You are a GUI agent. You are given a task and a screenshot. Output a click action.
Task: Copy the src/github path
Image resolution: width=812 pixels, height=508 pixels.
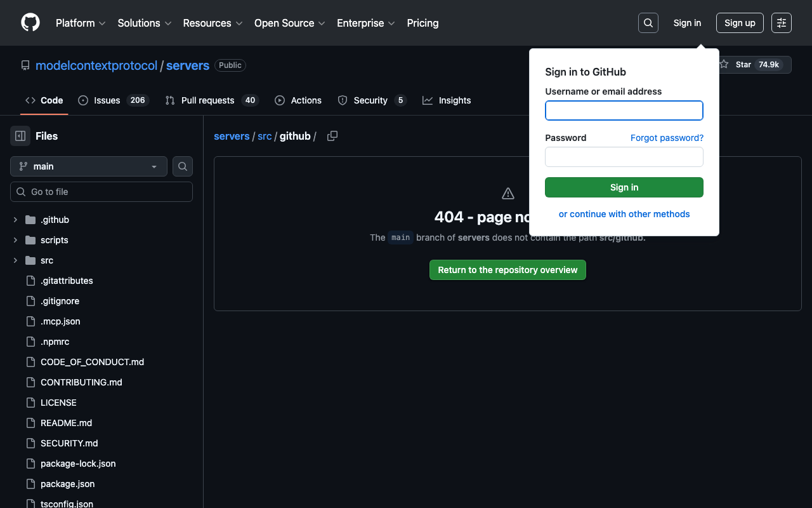332,136
